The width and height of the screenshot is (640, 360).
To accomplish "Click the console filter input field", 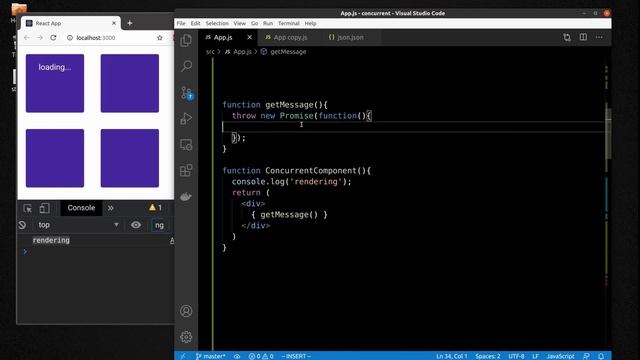I will coord(160,225).
